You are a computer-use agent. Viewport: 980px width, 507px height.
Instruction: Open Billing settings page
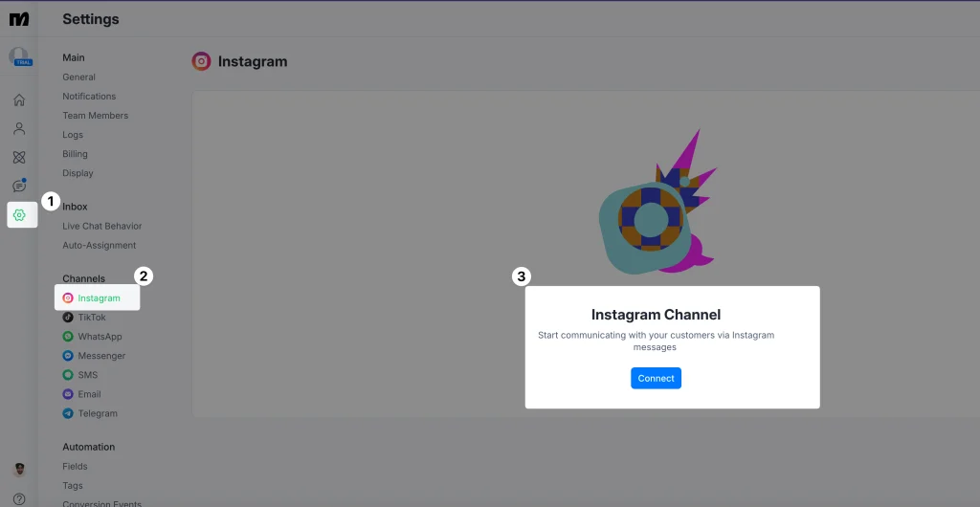point(75,154)
